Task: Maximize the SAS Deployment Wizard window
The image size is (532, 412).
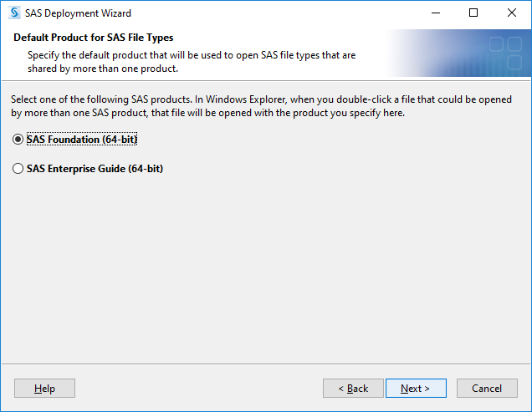Action: click(x=473, y=13)
